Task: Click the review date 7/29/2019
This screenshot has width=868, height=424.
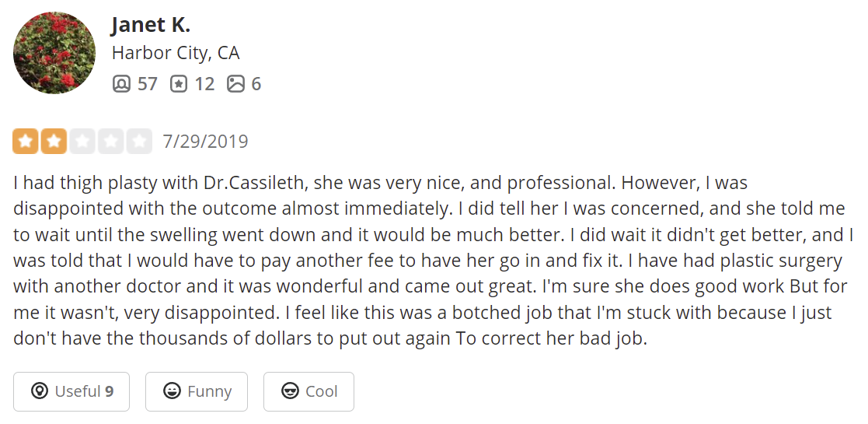Action: pos(205,142)
